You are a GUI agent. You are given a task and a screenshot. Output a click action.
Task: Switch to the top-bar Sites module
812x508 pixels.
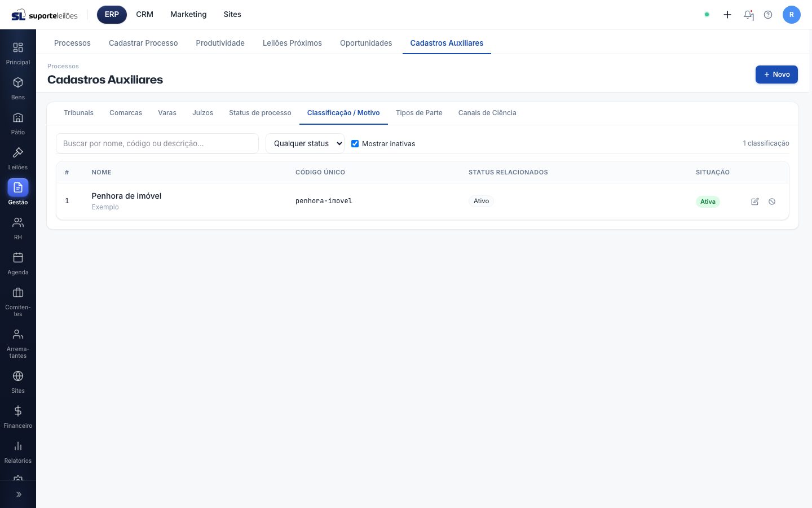(232, 15)
